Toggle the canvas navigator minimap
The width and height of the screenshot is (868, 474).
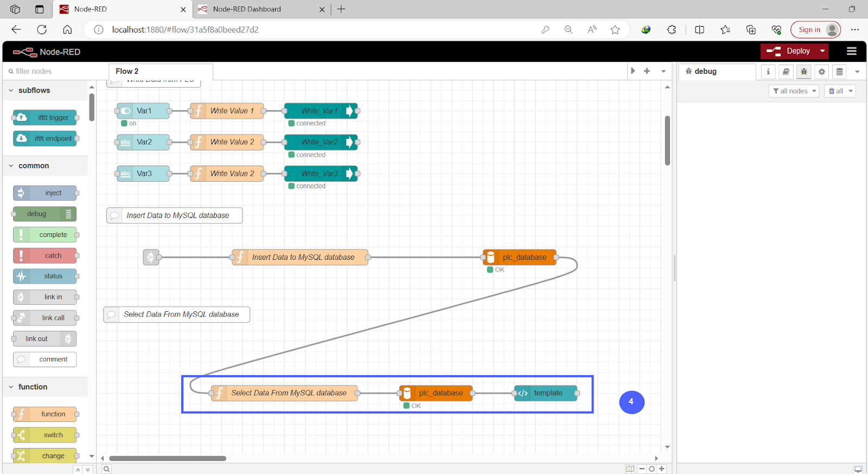coord(630,469)
